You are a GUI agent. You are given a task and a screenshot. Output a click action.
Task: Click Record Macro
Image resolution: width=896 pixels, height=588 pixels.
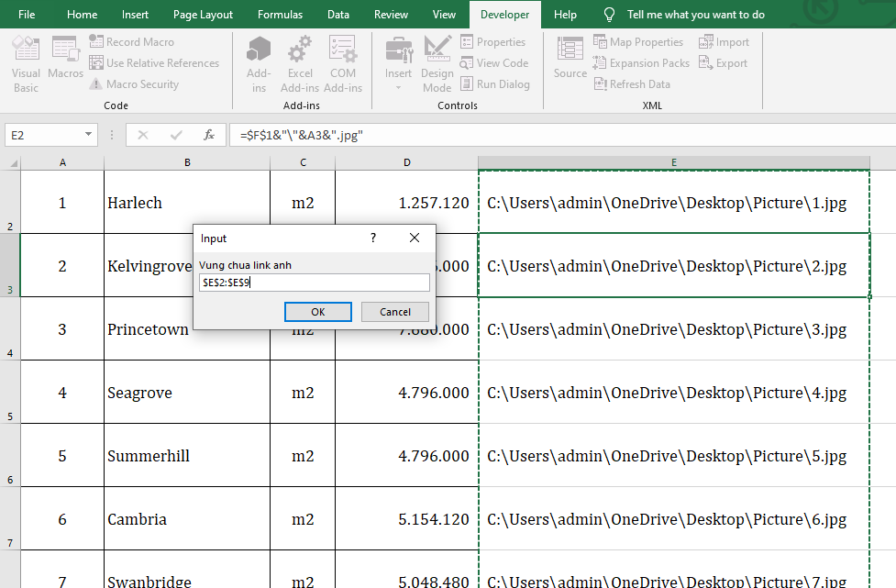point(131,42)
